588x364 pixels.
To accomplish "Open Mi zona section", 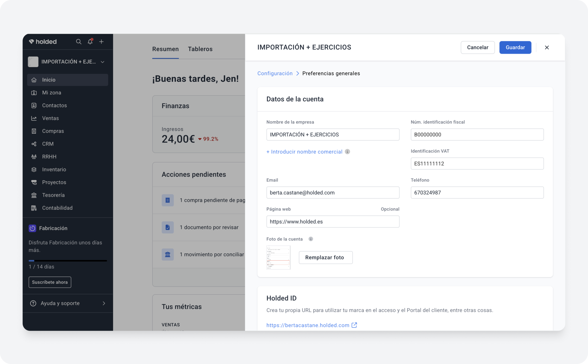I will coord(68,93).
